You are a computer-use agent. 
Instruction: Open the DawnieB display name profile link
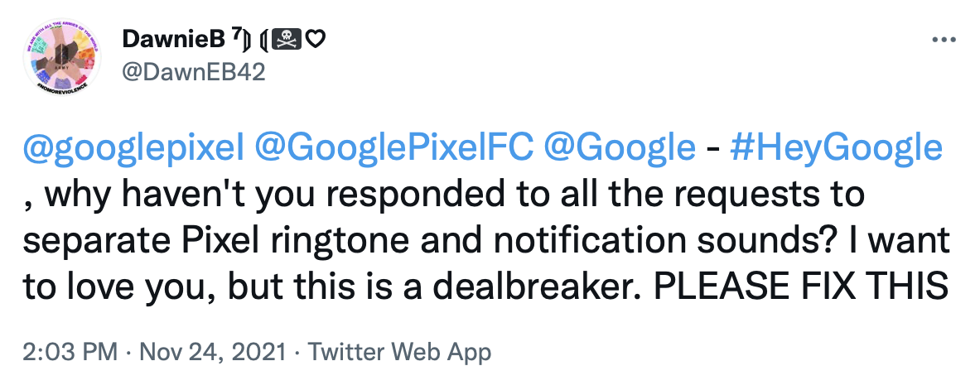click(174, 39)
